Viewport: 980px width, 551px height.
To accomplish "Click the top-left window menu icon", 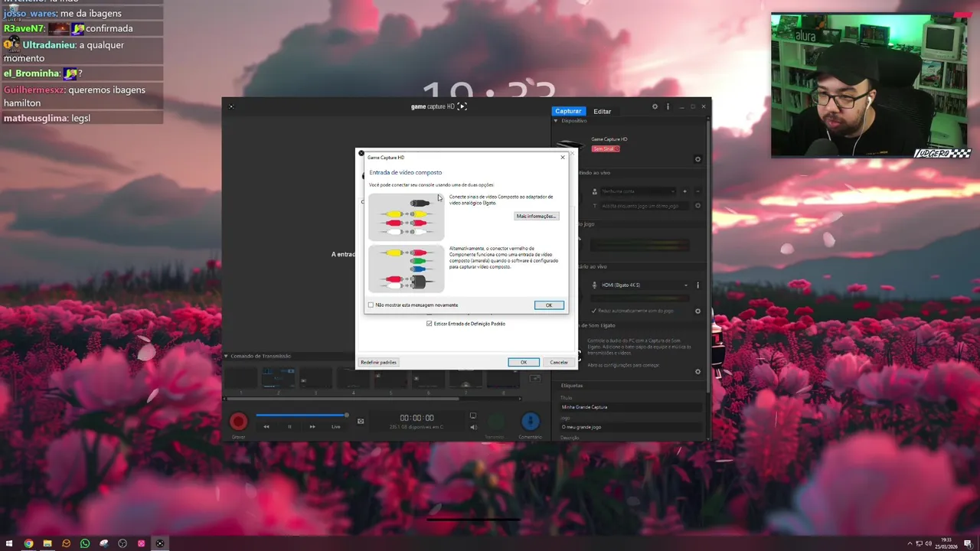I will pyautogui.click(x=231, y=106).
